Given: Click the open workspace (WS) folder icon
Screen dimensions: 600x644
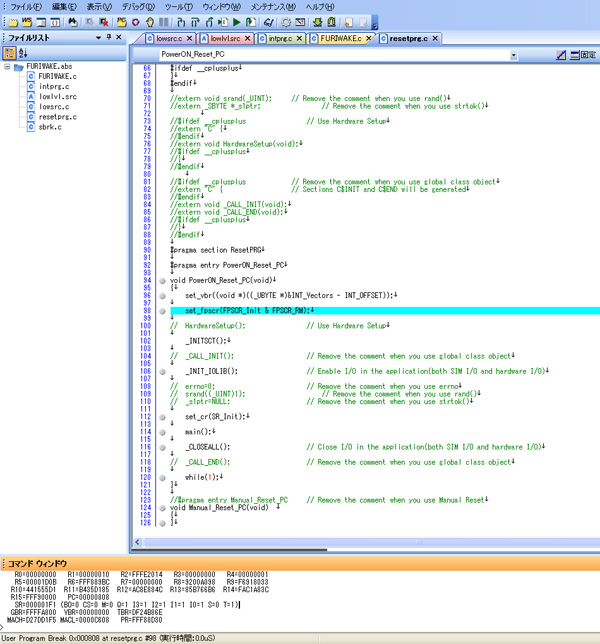Looking at the screenshot, I should pyautogui.click(x=27, y=22).
